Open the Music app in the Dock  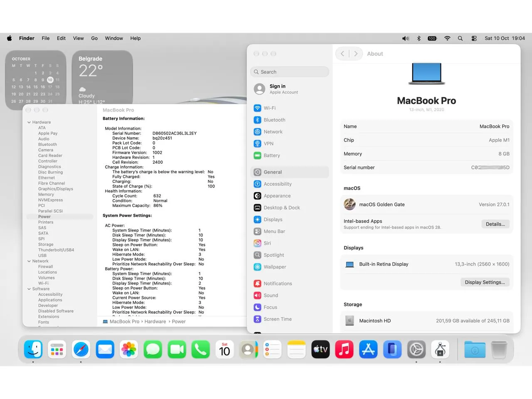click(x=344, y=350)
